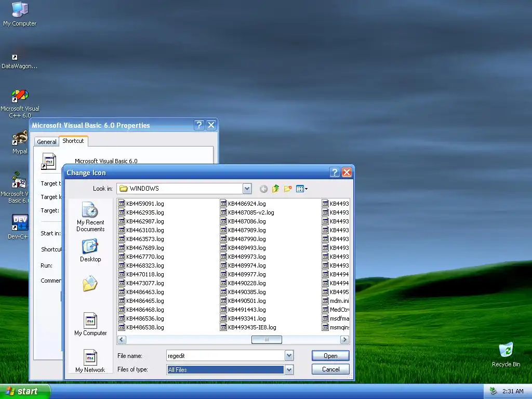The height and width of the screenshot is (399, 532).
Task: Click the File name input field
Action: click(x=225, y=355)
